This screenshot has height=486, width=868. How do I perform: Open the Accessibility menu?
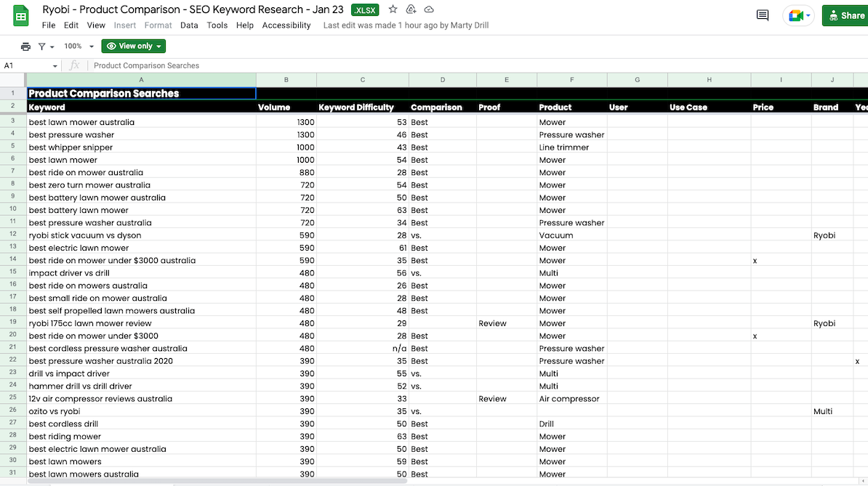[286, 24]
